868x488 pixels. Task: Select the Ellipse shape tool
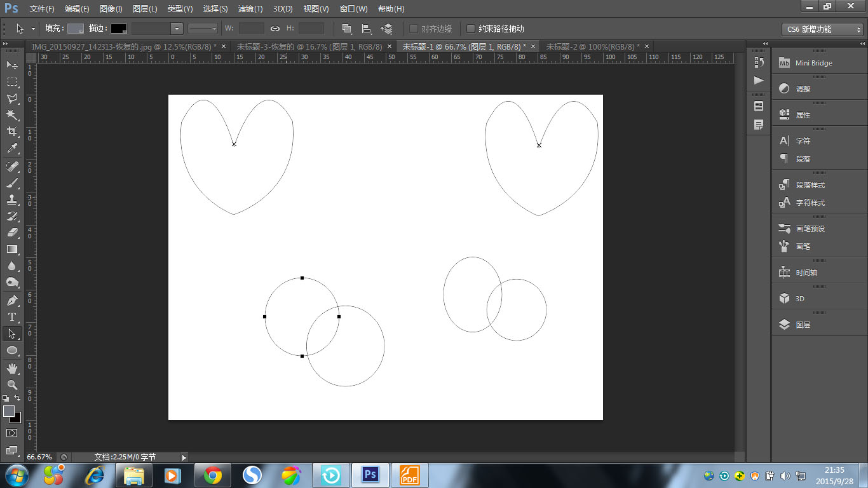12,350
